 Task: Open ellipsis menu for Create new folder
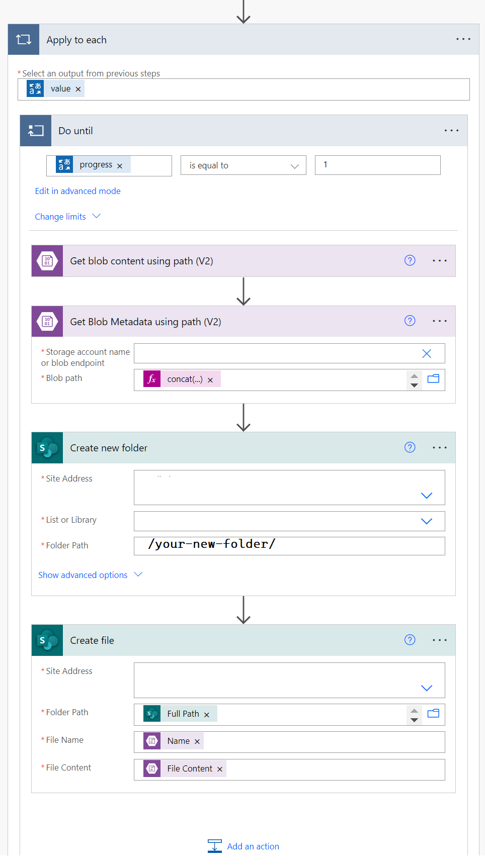coord(440,448)
